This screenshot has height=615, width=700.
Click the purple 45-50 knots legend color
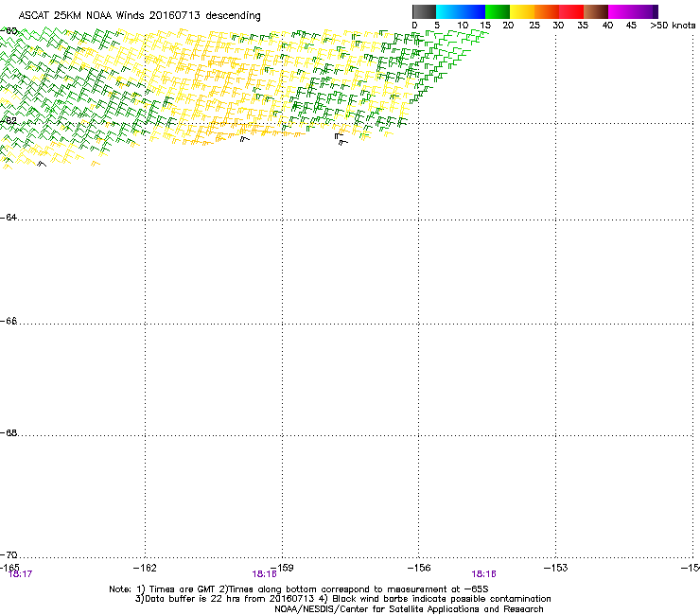[x=645, y=11]
